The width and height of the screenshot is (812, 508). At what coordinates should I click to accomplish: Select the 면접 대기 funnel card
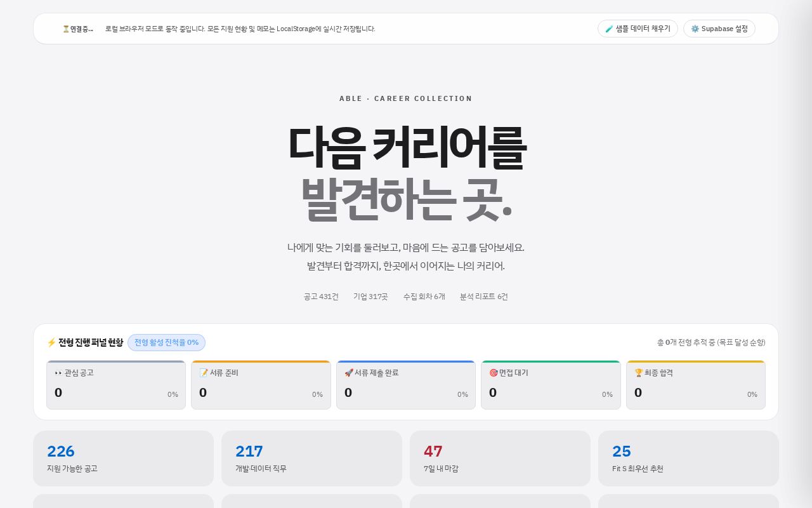(551, 385)
